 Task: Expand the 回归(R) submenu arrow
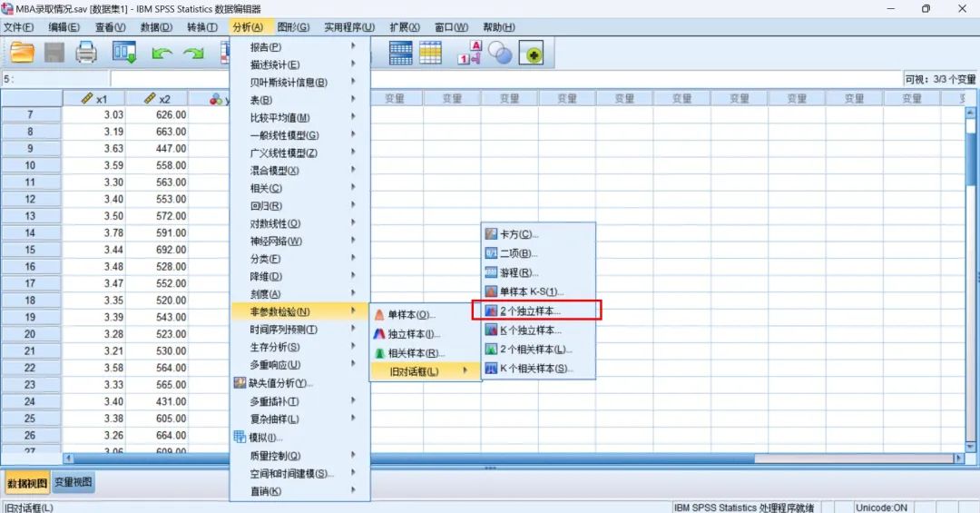coord(353,205)
